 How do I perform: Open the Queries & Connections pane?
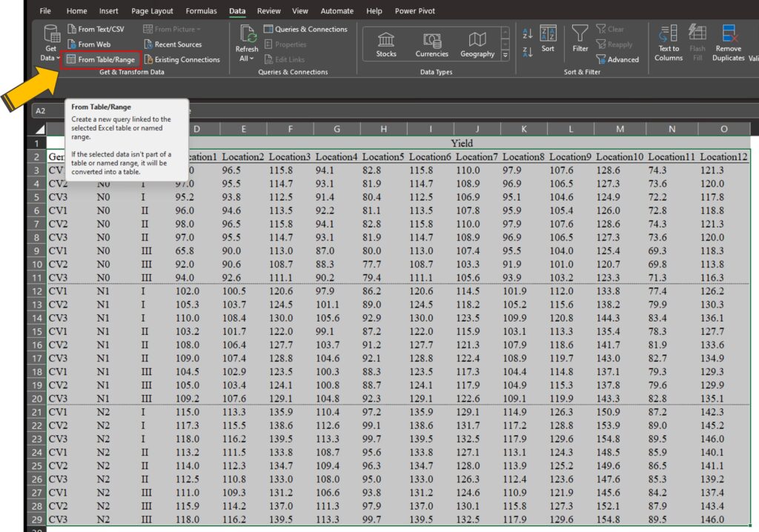point(310,29)
